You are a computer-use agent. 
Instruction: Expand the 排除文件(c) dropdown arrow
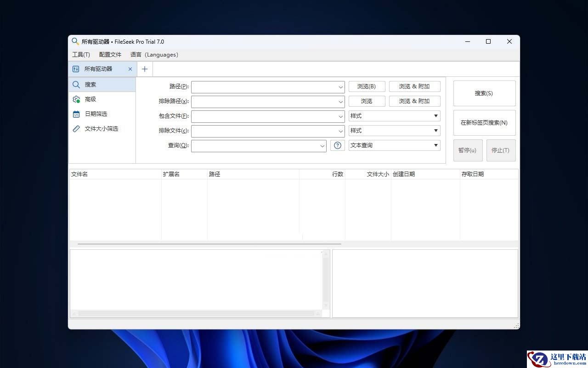[341, 131]
